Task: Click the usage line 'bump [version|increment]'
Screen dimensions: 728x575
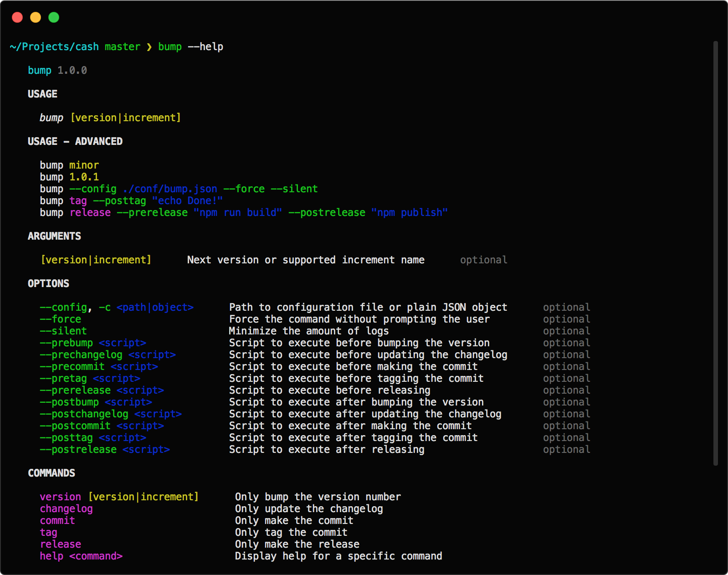Action: pos(110,118)
